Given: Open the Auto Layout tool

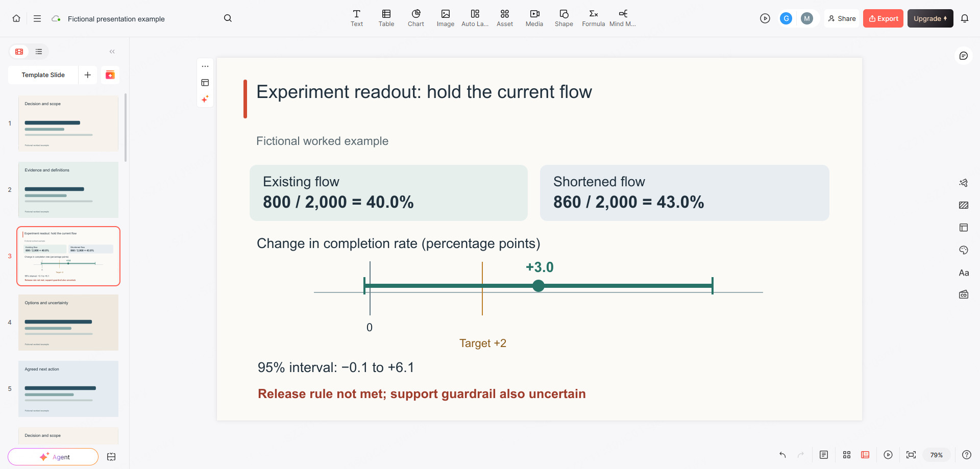Looking at the screenshot, I should coord(475,18).
